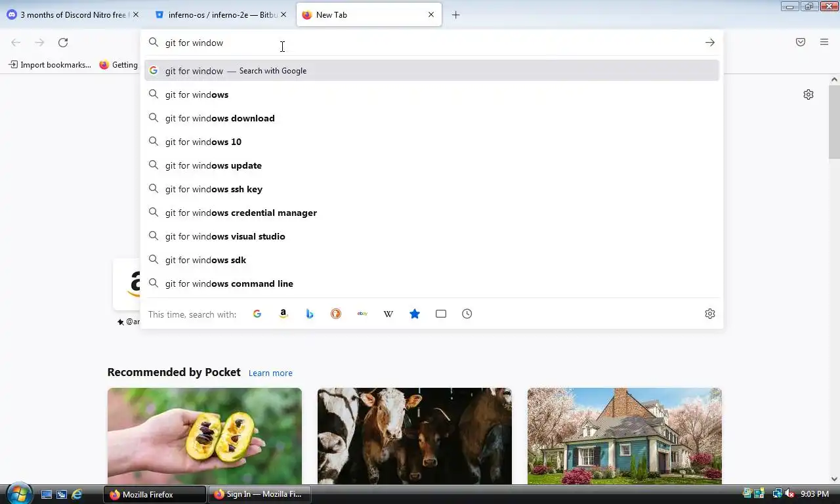This screenshot has width=840, height=504.
Task: Search with Wikipedia one-off engine icon
Action: pos(388,314)
